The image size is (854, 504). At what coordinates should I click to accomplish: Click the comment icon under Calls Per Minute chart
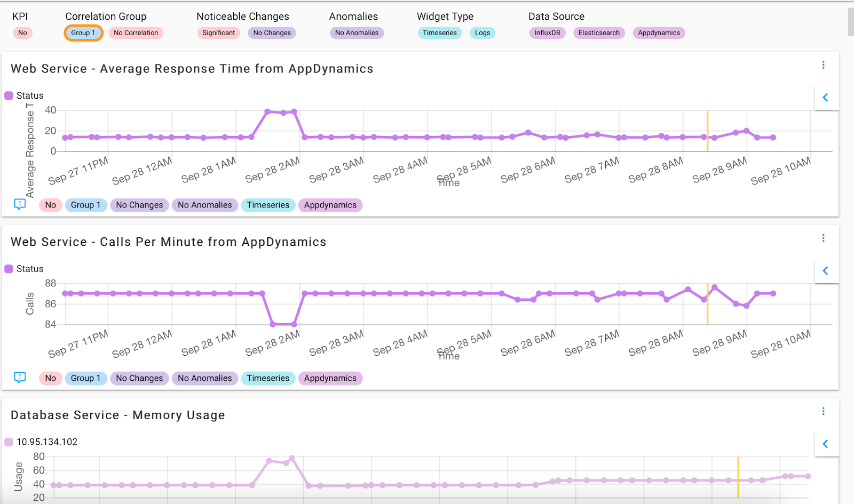(20, 378)
